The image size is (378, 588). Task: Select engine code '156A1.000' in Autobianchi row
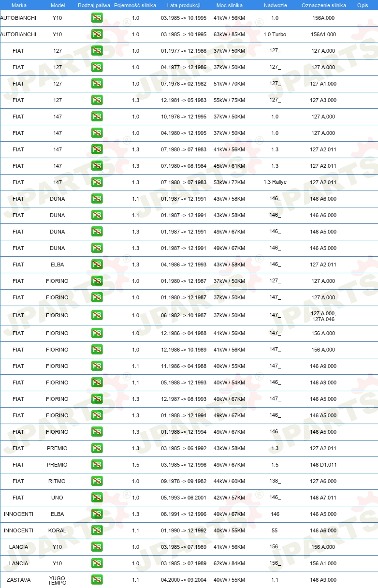tap(323, 34)
